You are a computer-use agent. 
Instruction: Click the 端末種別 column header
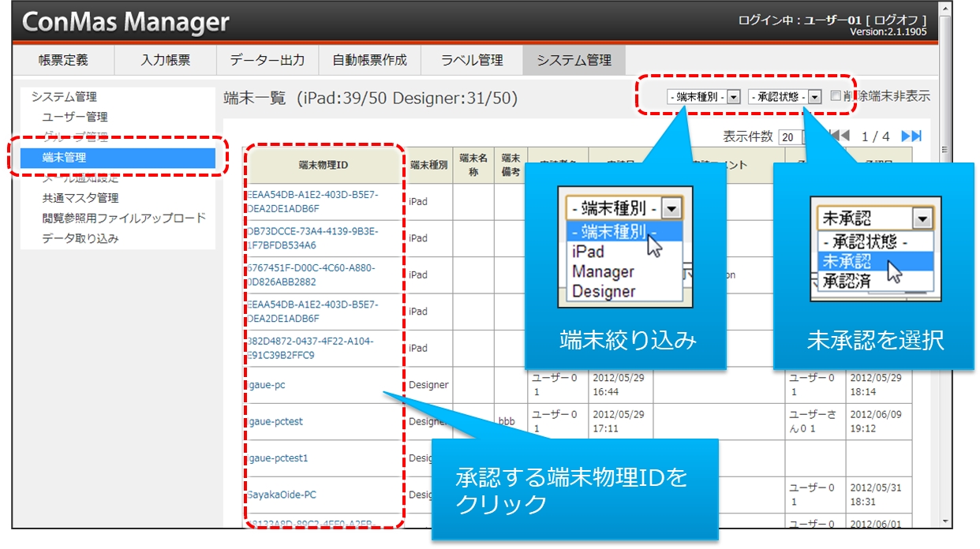pyautogui.click(x=429, y=165)
